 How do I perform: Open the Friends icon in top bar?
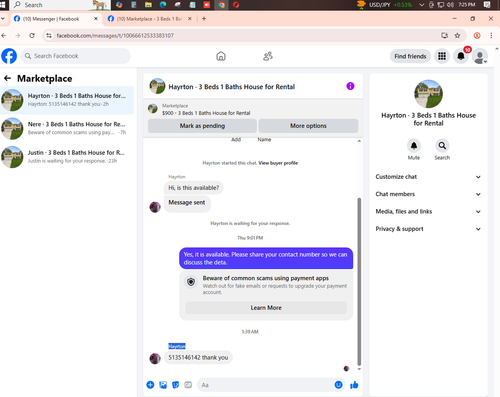[268, 56]
